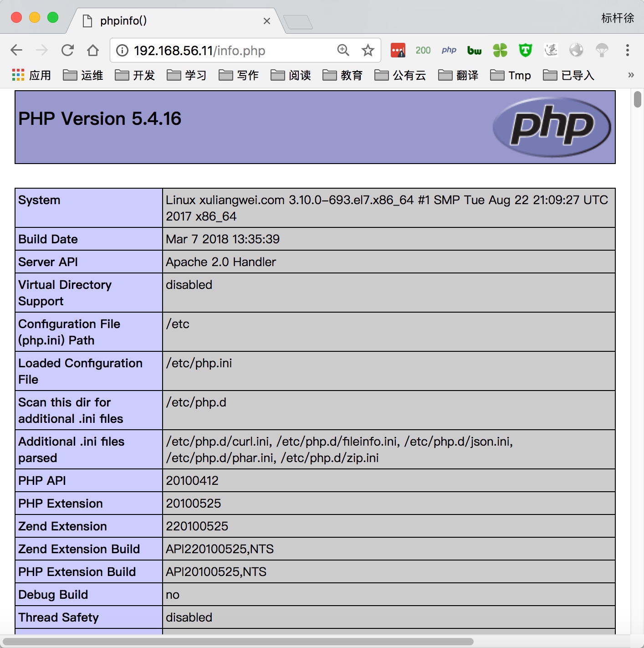644x648 pixels.
Task: Open the 运维 bookmark folder
Action: (83, 75)
